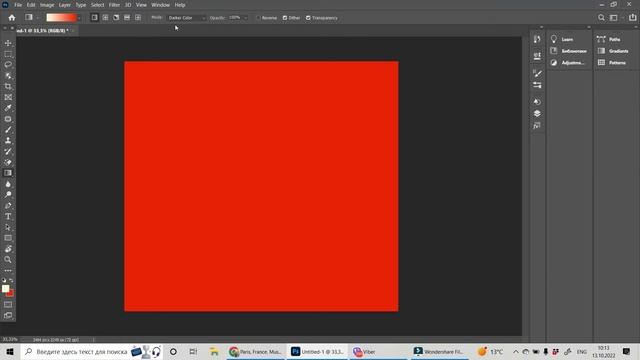Select the Blur tool
The image size is (640, 360).
8,184
